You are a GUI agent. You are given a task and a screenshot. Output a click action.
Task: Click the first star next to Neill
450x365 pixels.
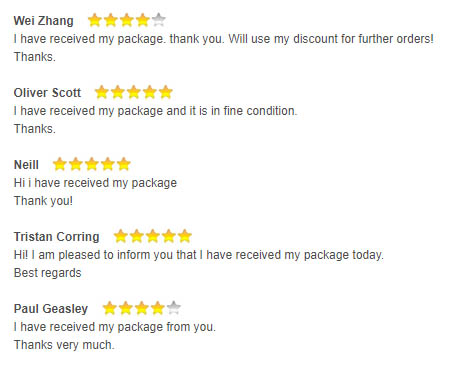60,164
